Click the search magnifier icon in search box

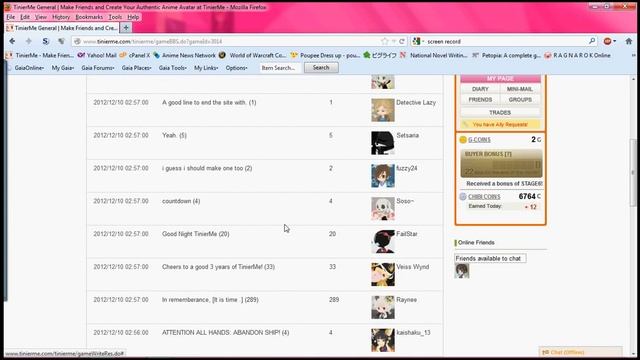coord(592,41)
